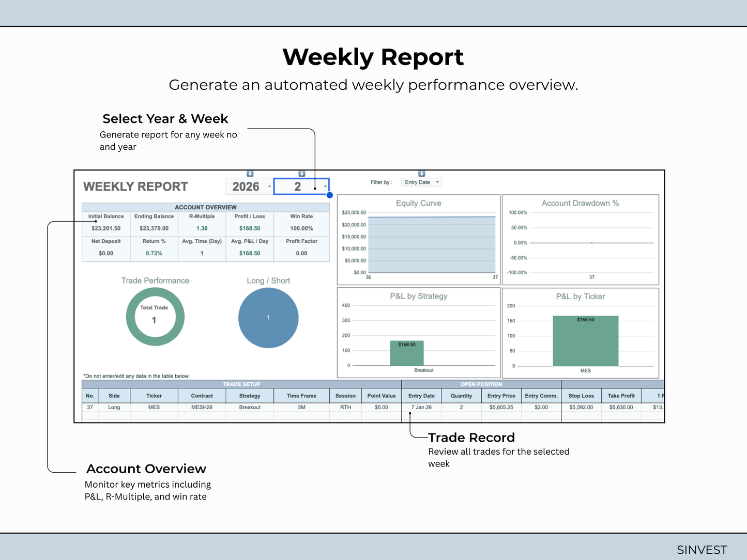Viewport: 747px width, 560px height.
Task: Select the $5,630.00 take profit cell
Action: pyautogui.click(x=621, y=407)
